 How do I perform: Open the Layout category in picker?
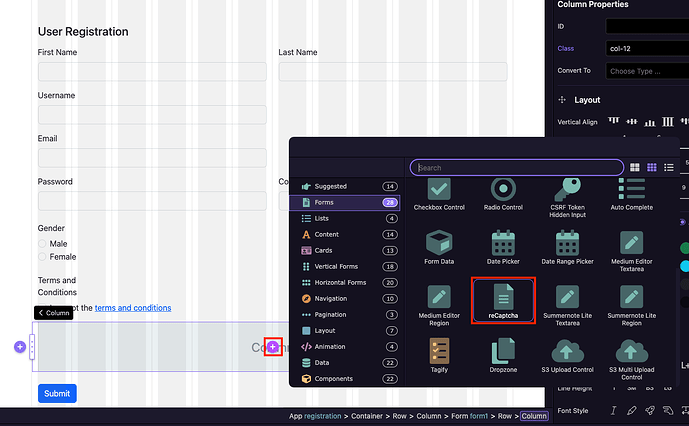click(345, 331)
